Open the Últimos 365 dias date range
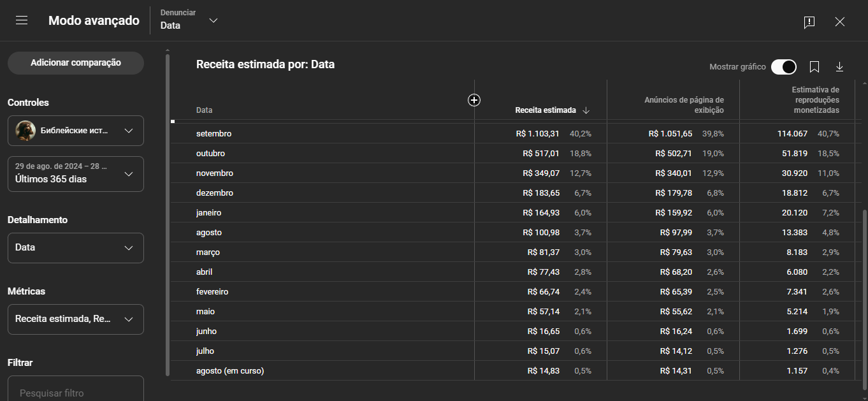The image size is (868, 401). click(76, 174)
